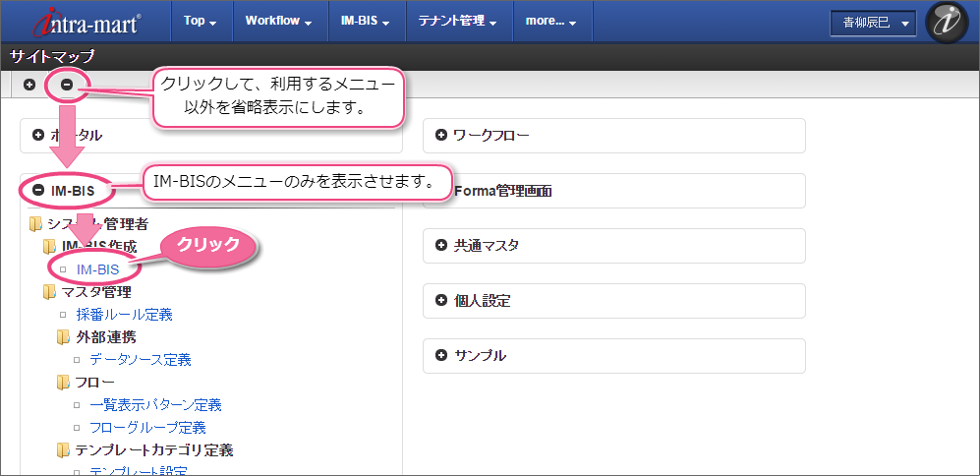Open the フローグループ定義 link
The image size is (980, 476).
click(148, 428)
